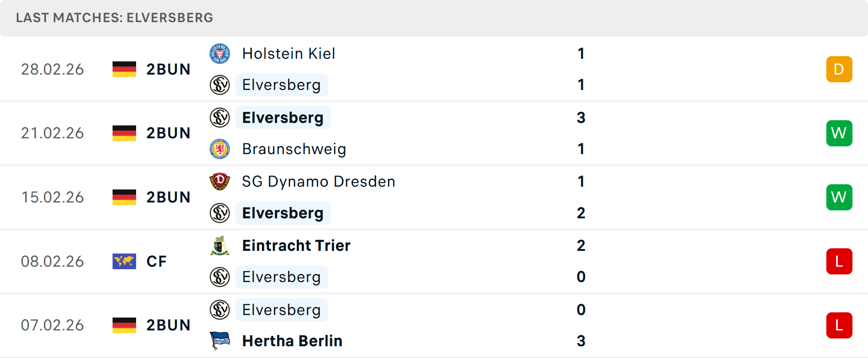This screenshot has height=358, width=868.
Task: Click the SG Dynamo Dresden crest
Action: tap(220, 182)
